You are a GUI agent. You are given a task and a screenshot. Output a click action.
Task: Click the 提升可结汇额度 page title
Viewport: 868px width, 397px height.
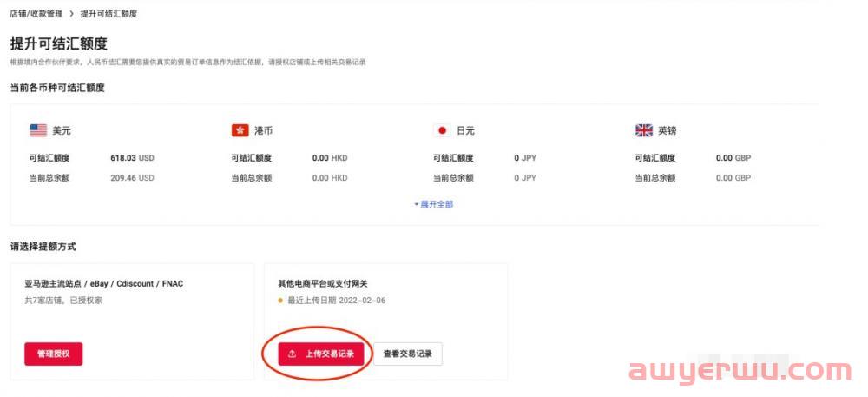click(x=59, y=43)
